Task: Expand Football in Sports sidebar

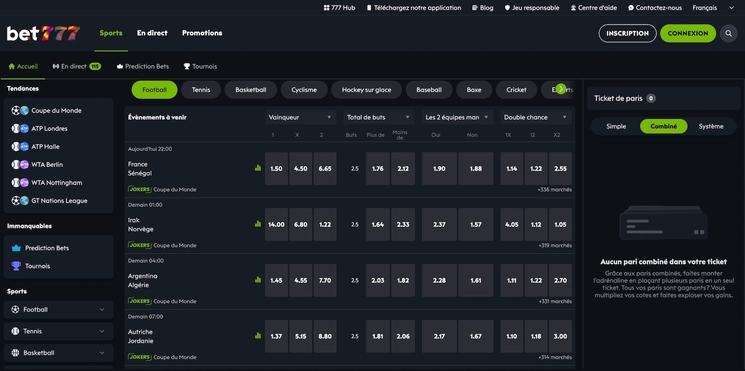Action: point(58,310)
